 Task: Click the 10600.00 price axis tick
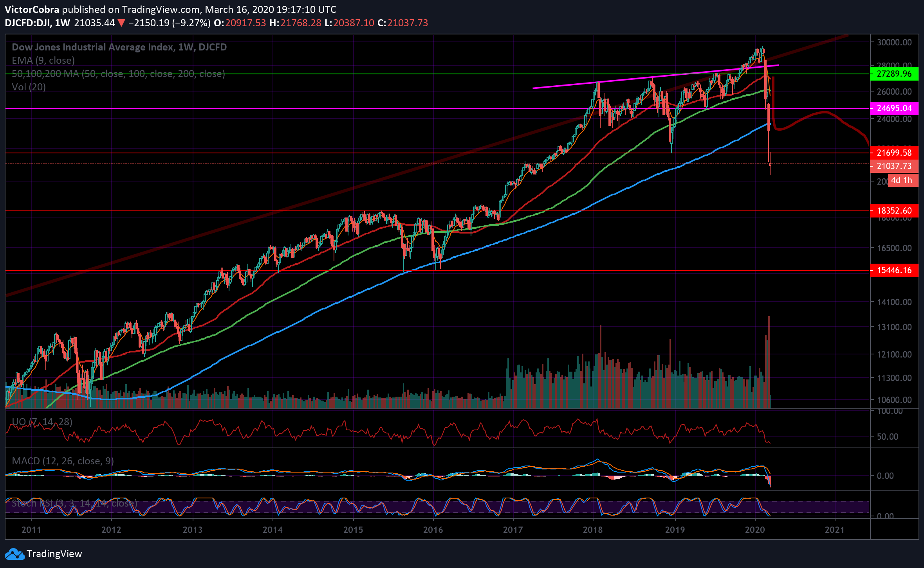click(894, 400)
